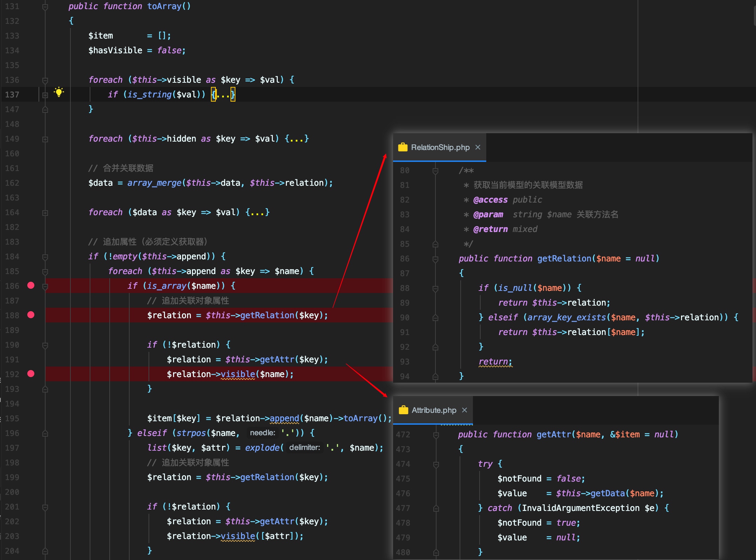Collapse the toArray function at line 131

pyautogui.click(x=45, y=7)
